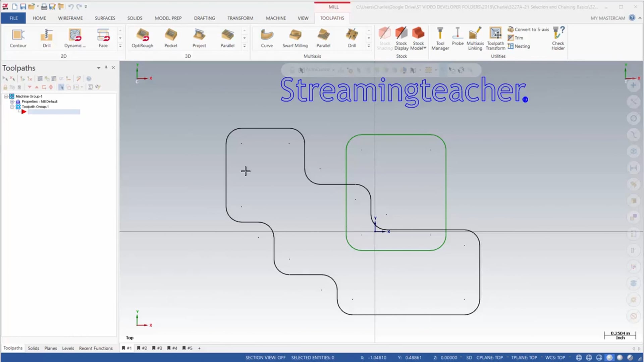Expand the Multiaxis toolpath gallery
644x362 pixels.
point(369,46)
